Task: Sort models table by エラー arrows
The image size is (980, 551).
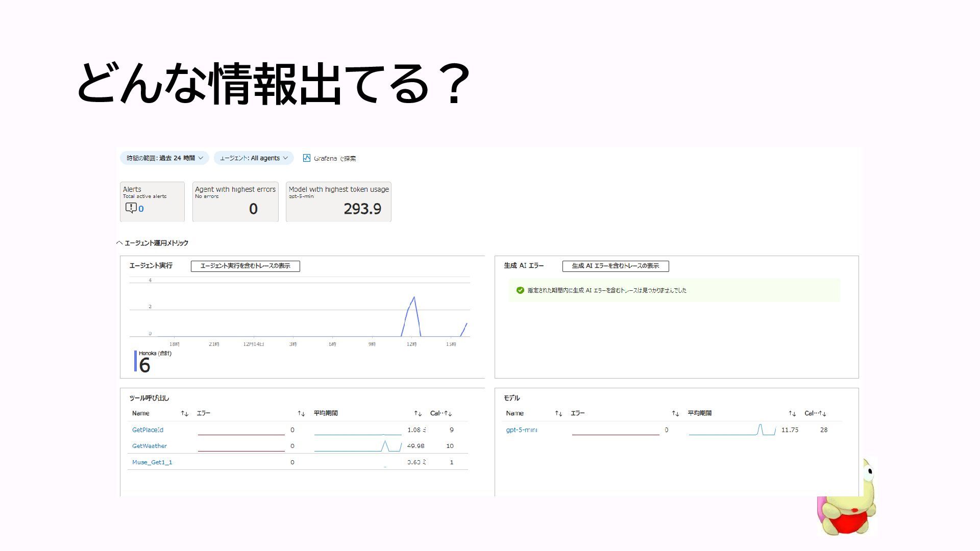Action: 675,414
